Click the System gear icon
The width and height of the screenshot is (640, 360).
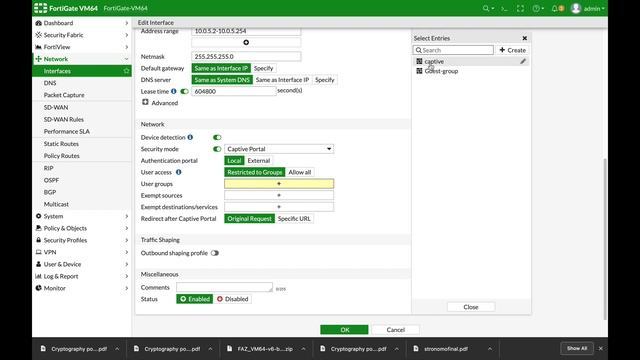point(38,216)
